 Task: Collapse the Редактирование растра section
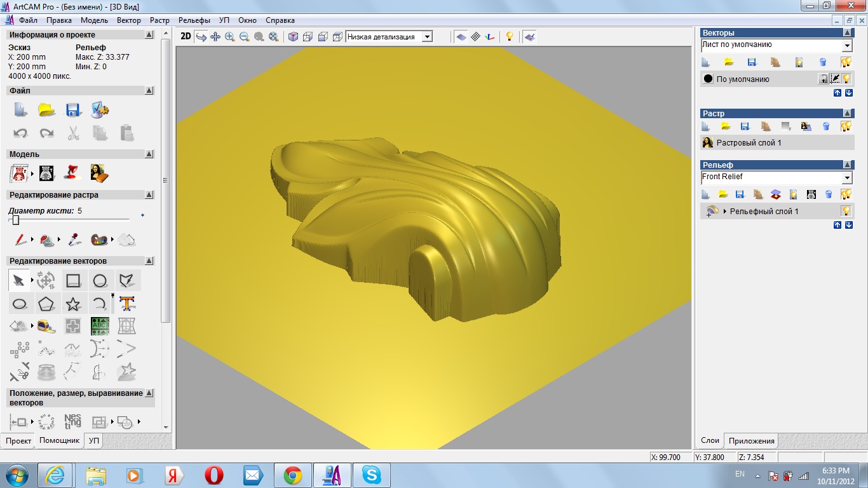tap(149, 194)
